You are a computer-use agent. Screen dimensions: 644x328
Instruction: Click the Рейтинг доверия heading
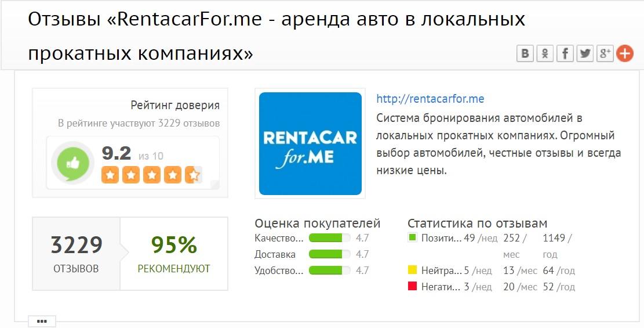click(175, 105)
